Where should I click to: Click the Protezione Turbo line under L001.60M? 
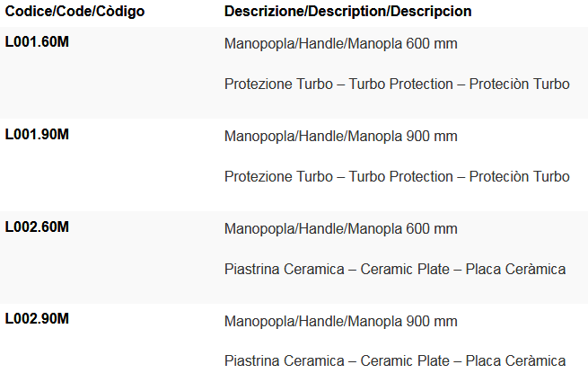point(397,84)
